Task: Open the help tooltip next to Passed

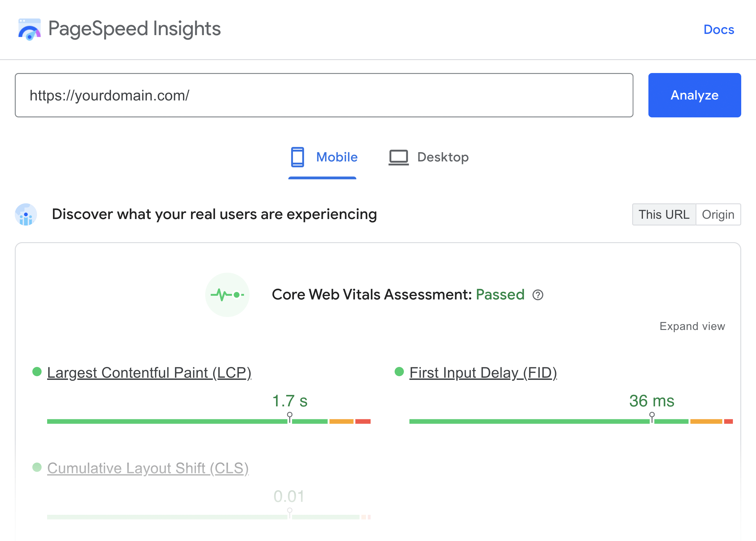Action: click(x=538, y=295)
